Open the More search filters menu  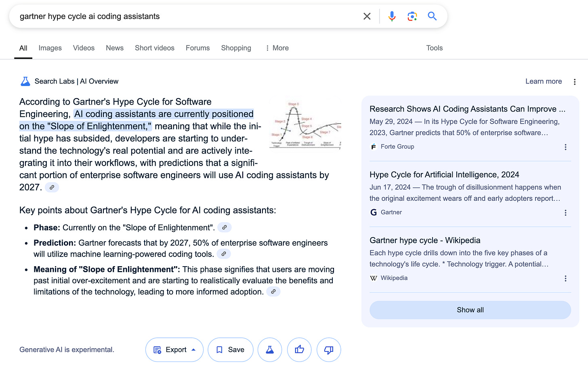[277, 48]
